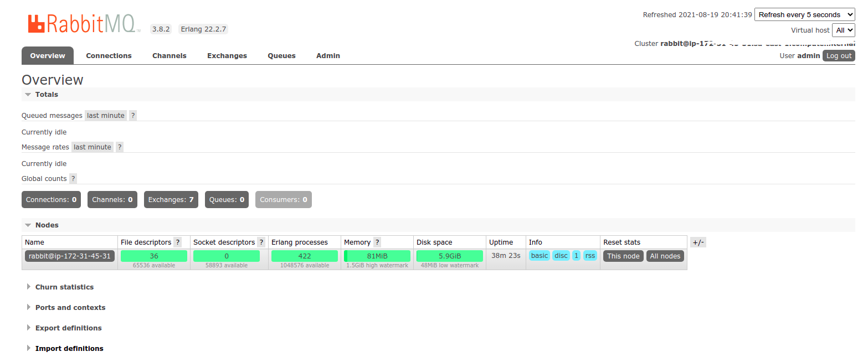868x362 pixels.
Task: Click the basic info tag
Action: coord(540,256)
